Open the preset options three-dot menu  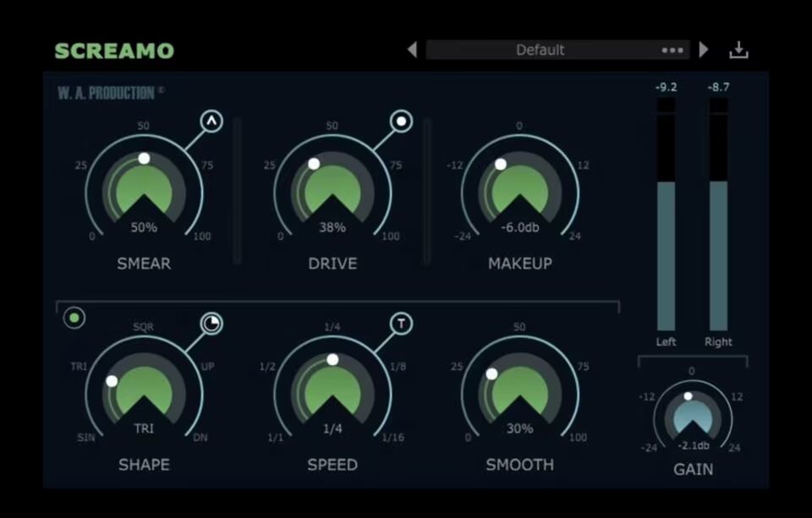(672, 50)
